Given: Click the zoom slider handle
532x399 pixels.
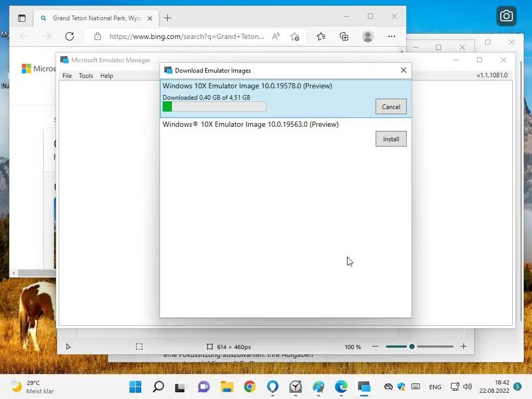Looking at the screenshot, I should pos(412,347).
